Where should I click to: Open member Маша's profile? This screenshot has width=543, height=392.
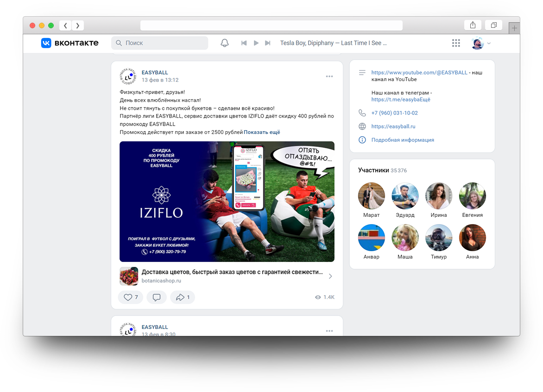[x=405, y=238]
